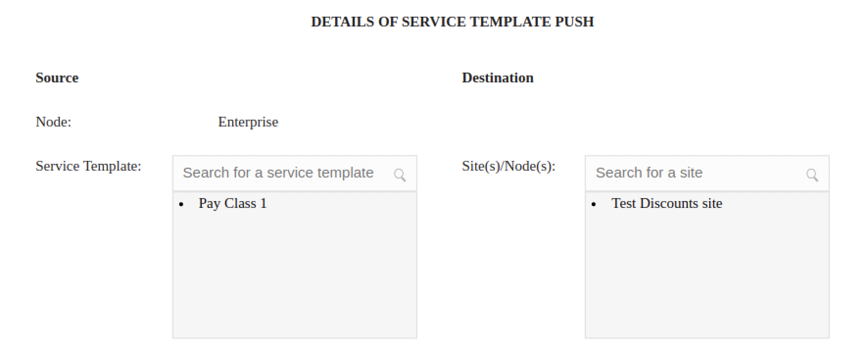Click the Enterprise node value
Viewport: 868px width, 357px height.
point(248,122)
